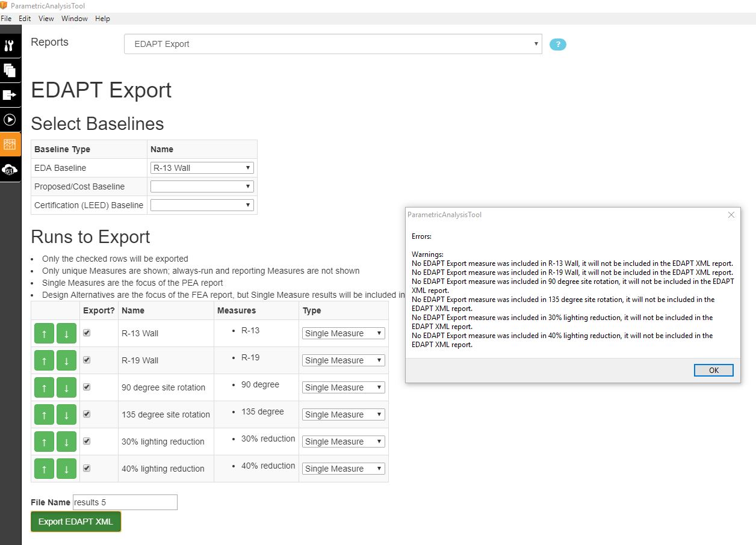Change Type dropdown for R-13 Wall
Viewport: 756px width, 545px height.
click(343, 333)
